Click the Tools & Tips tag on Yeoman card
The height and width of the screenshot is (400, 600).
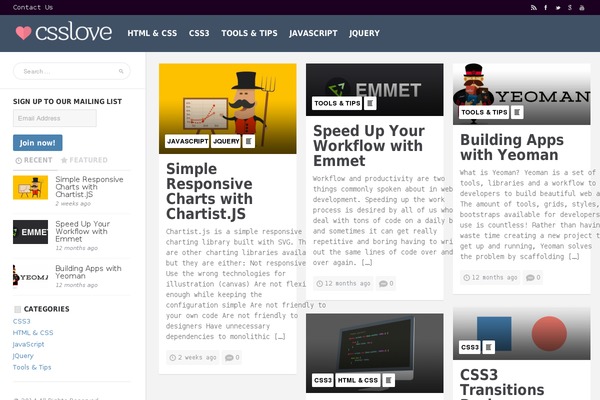tap(484, 112)
